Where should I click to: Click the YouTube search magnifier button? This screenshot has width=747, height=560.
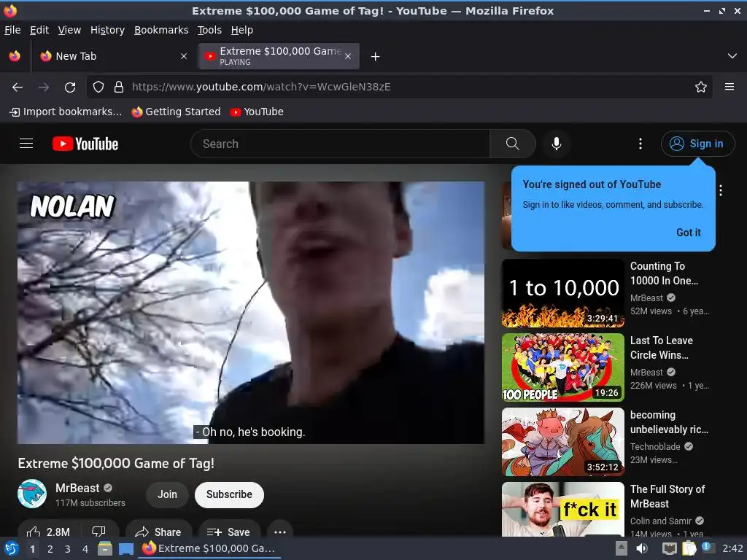(x=513, y=144)
